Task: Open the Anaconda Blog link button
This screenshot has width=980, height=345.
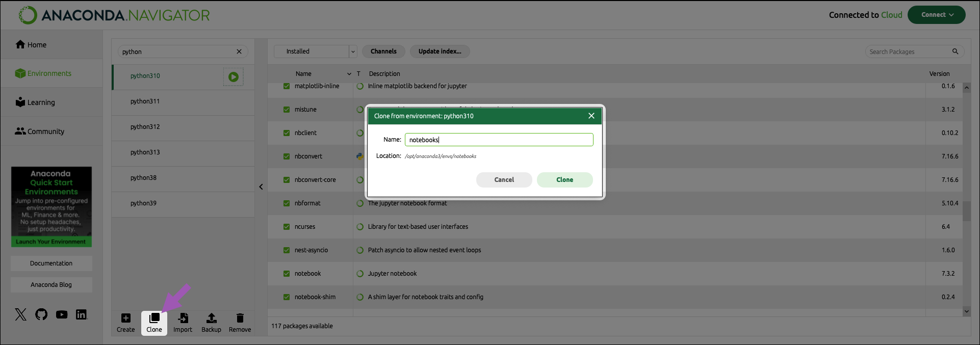Action: pos(51,285)
